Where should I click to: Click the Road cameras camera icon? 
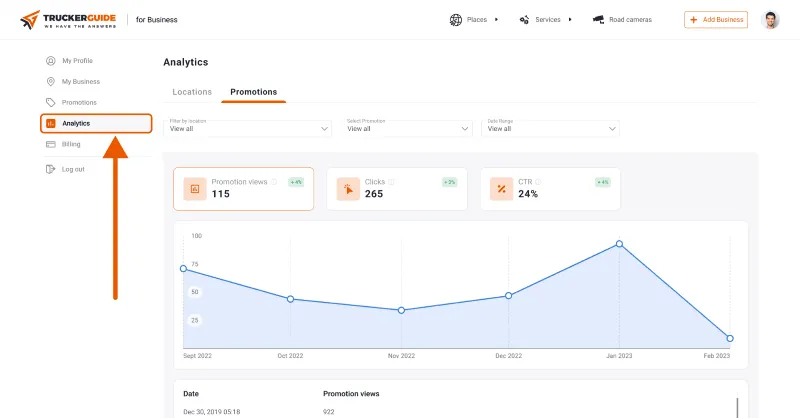tap(598, 19)
